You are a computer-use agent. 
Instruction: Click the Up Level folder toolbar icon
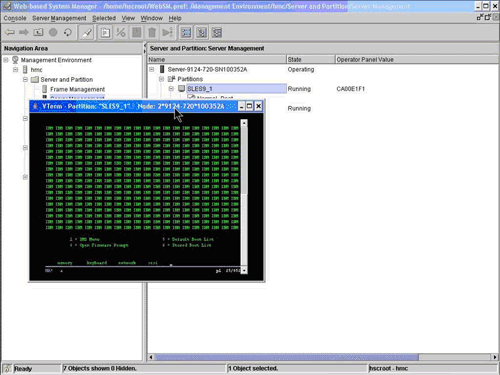pos(38,32)
